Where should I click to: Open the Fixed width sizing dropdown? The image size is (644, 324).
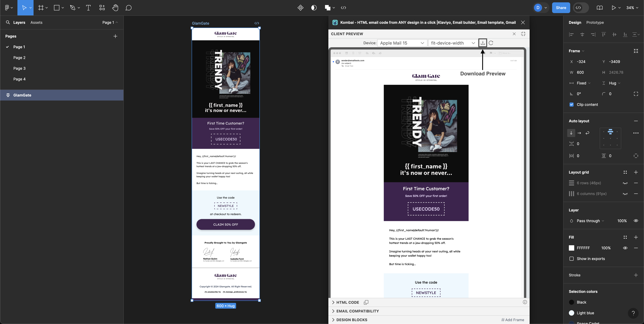tap(583, 83)
